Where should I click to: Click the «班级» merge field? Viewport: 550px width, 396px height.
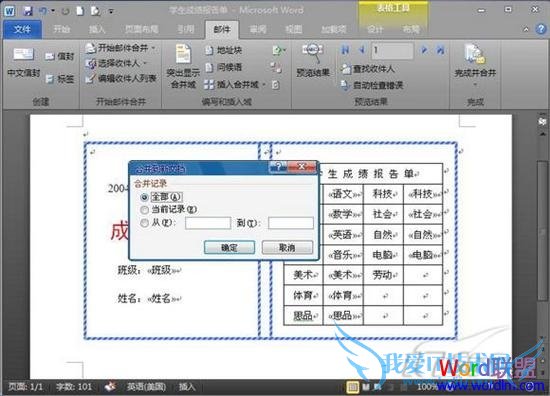[161, 270]
